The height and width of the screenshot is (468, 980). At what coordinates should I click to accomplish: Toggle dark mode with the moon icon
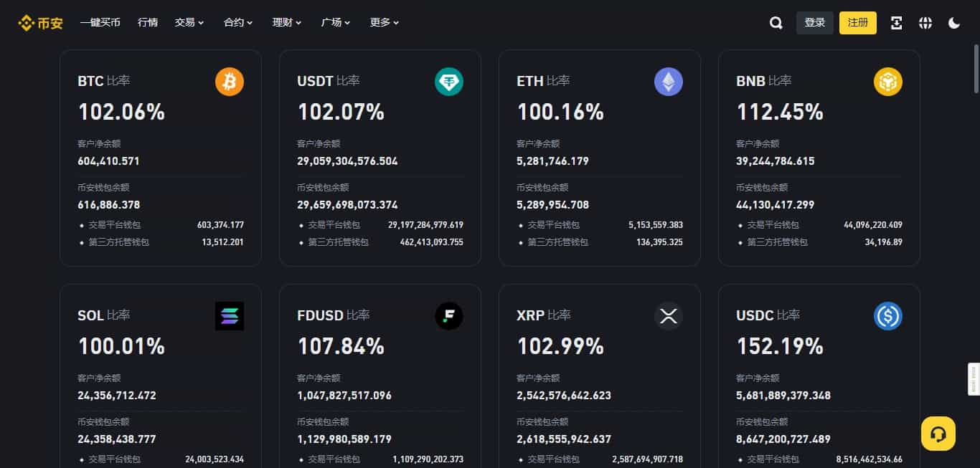pos(954,22)
